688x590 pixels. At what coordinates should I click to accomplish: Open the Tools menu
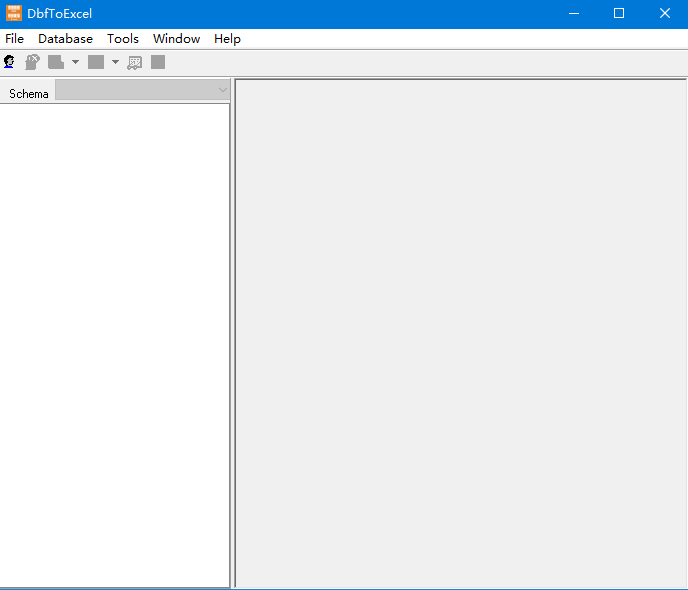[123, 39]
